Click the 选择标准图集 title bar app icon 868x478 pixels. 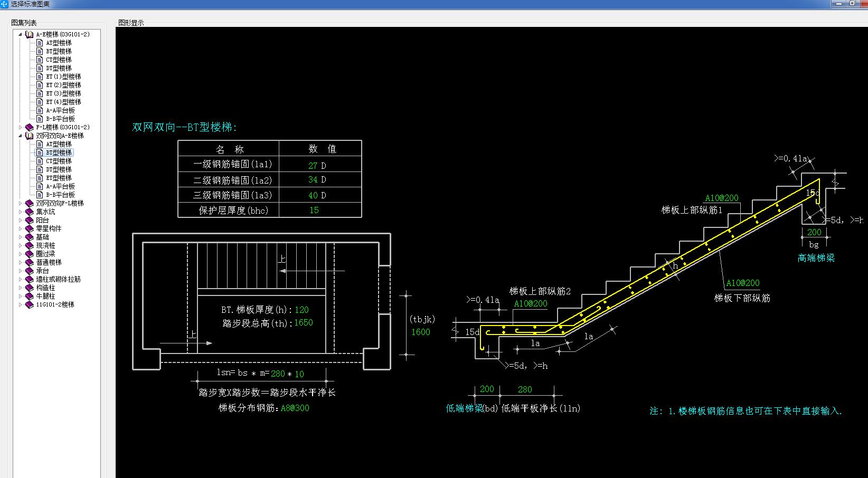pos(4,4)
